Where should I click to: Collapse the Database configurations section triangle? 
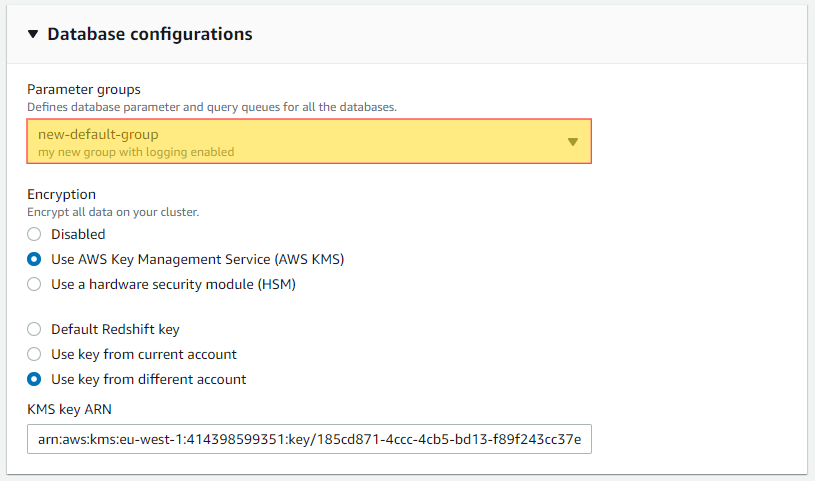point(33,34)
